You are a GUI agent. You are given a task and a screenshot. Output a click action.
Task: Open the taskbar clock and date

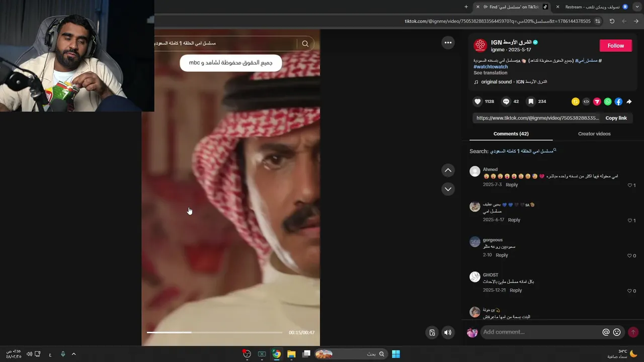point(13,354)
